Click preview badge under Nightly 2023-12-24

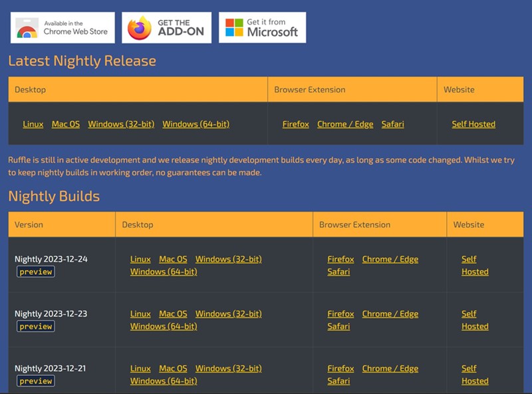(x=36, y=272)
